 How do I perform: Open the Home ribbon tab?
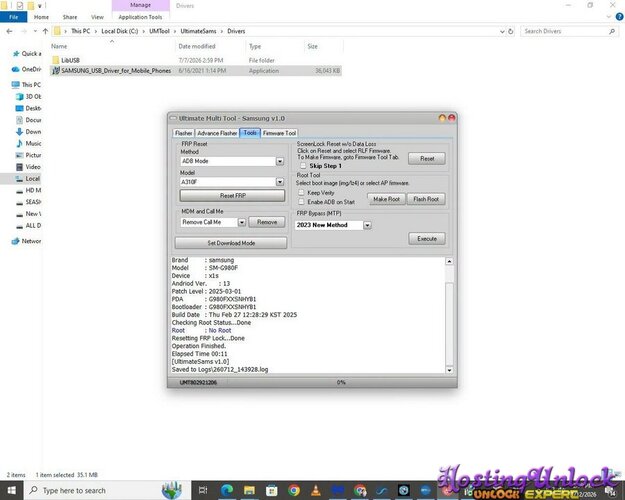tap(41, 17)
